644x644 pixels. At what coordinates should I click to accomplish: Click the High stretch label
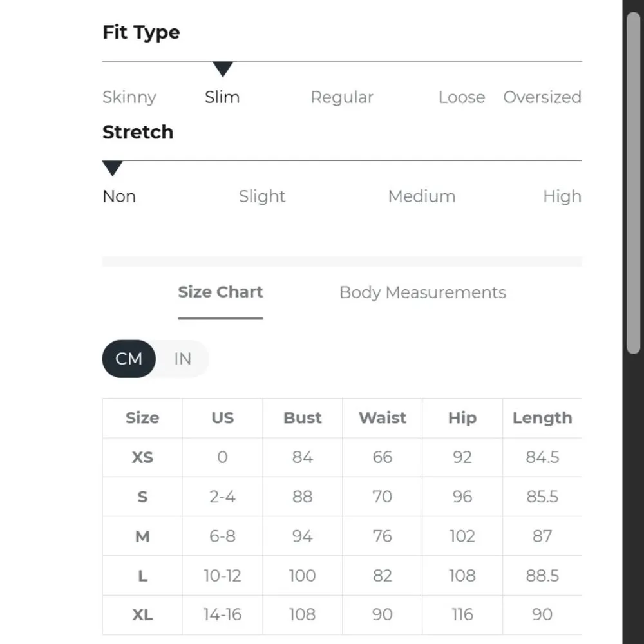coord(562,196)
